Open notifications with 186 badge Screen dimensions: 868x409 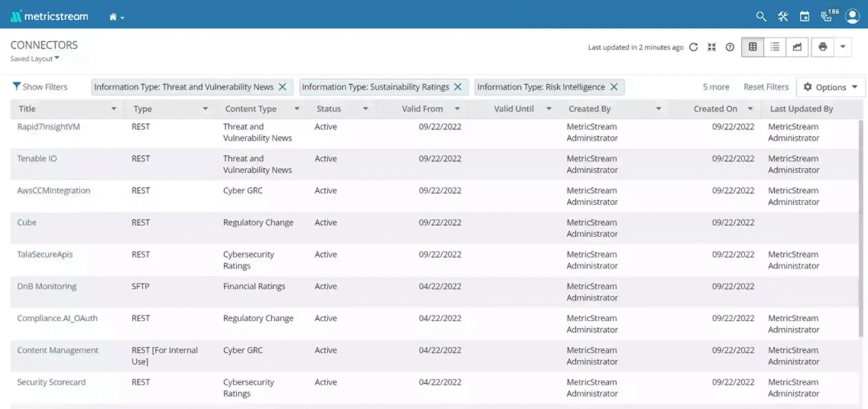(x=829, y=15)
